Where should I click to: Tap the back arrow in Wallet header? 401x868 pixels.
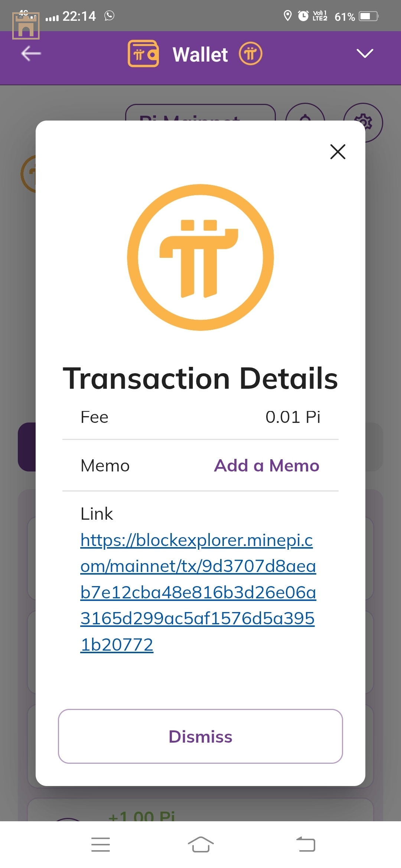pyautogui.click(x=31, y=53)
